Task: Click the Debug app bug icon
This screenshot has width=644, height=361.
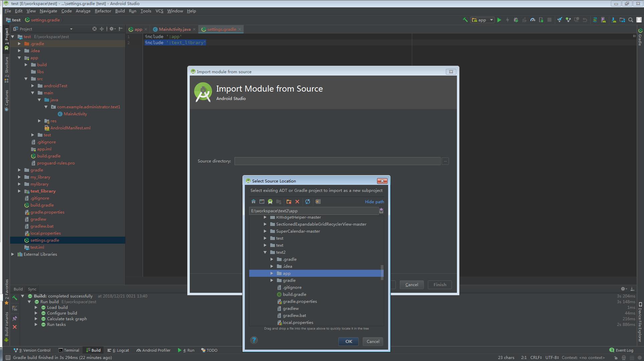Action: tap(516, 20)
